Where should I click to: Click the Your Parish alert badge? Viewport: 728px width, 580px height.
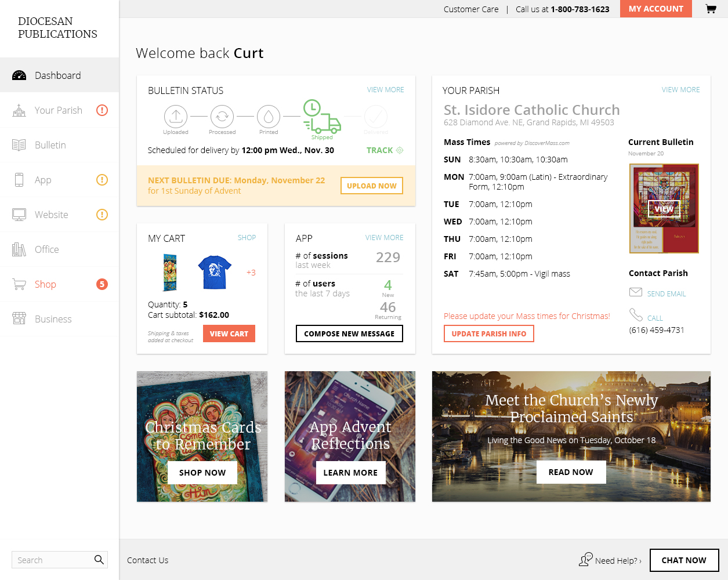point(102,110)
